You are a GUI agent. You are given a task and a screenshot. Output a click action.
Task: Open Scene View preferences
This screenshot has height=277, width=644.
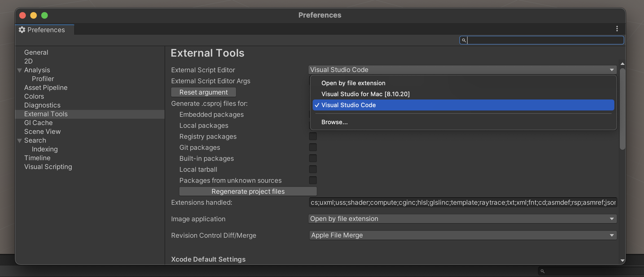42,131
